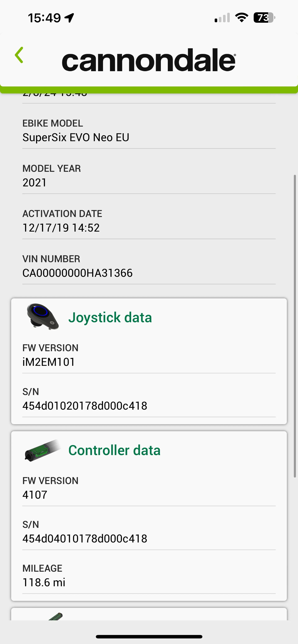The image size is (298, 644).
Task: Tap the mileage value 118.6 mi
Action: (x=44, y=582)
